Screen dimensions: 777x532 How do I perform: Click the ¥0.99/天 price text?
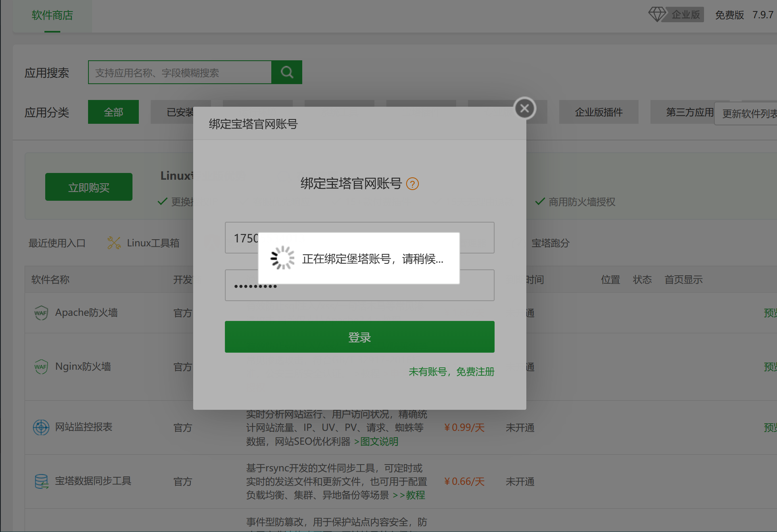click(x=464, y=427)
